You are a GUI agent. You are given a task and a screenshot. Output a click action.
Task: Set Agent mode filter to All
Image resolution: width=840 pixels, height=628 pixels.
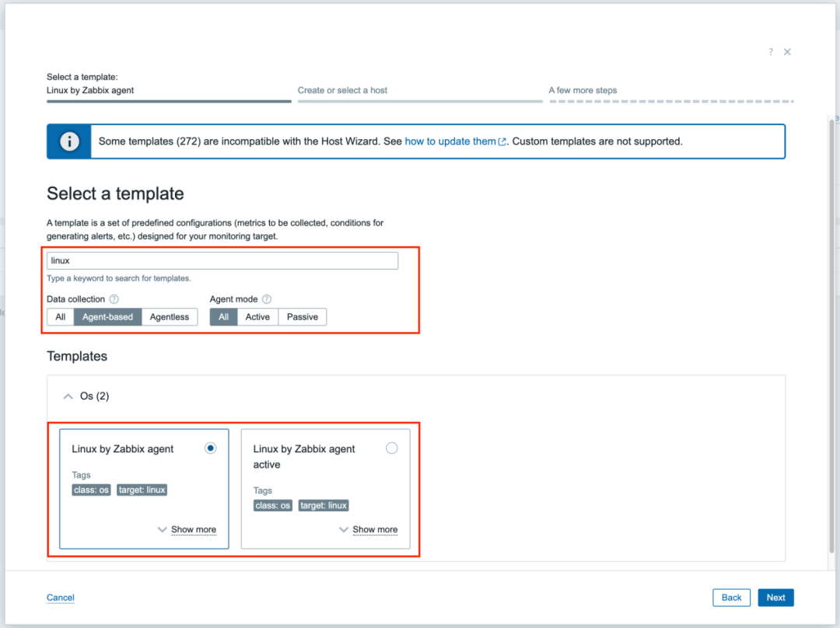[223, 317]
